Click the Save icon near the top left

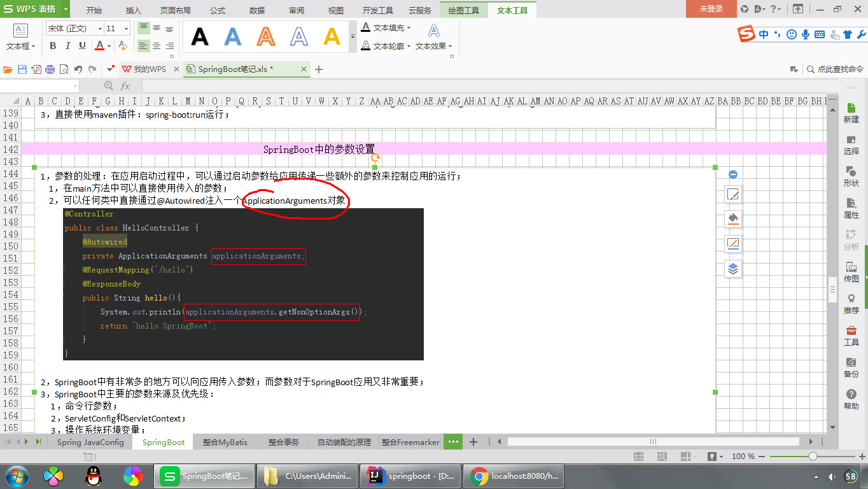point(22,69)
